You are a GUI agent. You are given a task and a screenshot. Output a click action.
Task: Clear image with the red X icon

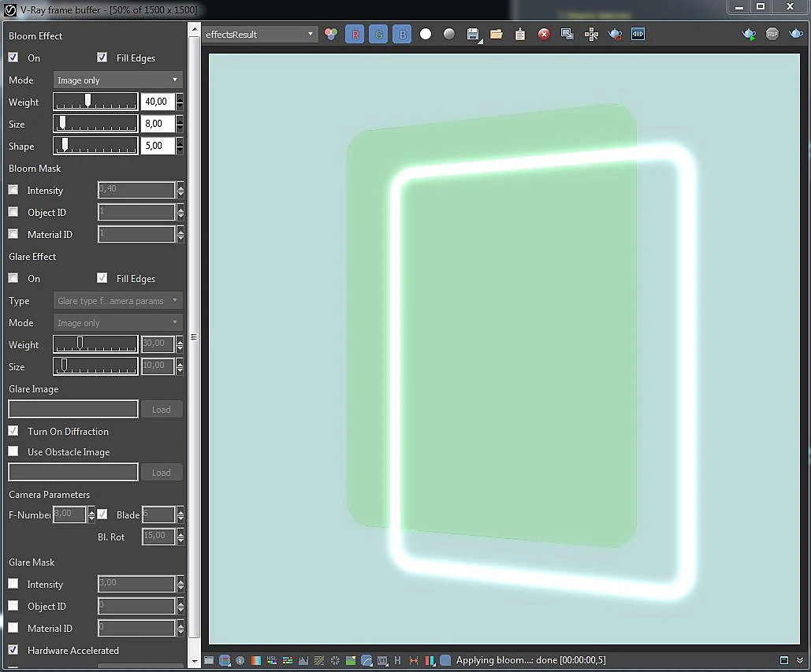(544, 34)
